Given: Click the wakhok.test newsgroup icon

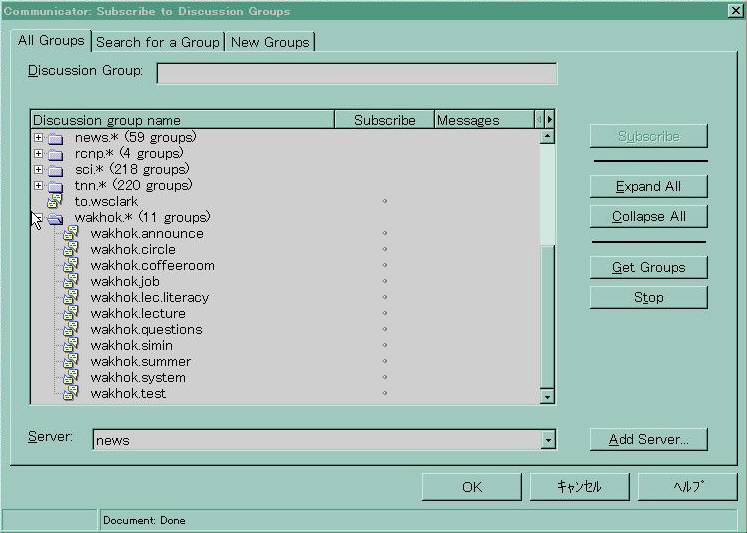Looking at the screenshot, I should tap(70, 394).
